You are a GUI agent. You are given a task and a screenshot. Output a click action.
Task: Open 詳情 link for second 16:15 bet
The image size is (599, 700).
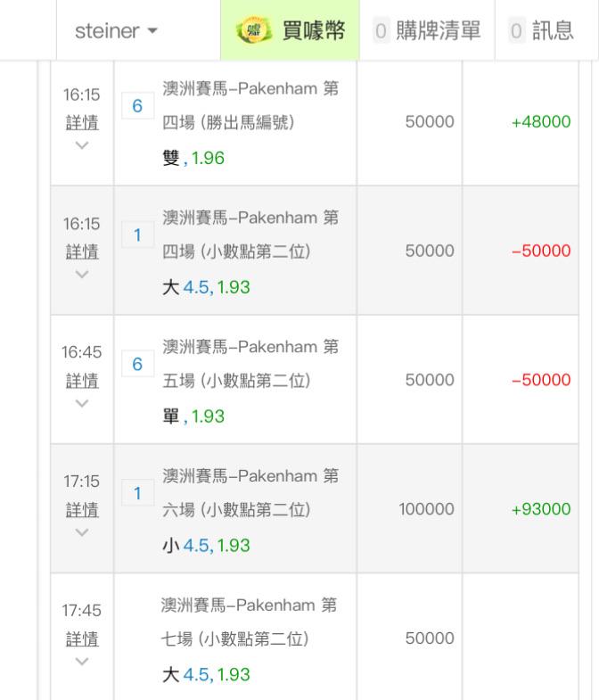pos(82,251)
